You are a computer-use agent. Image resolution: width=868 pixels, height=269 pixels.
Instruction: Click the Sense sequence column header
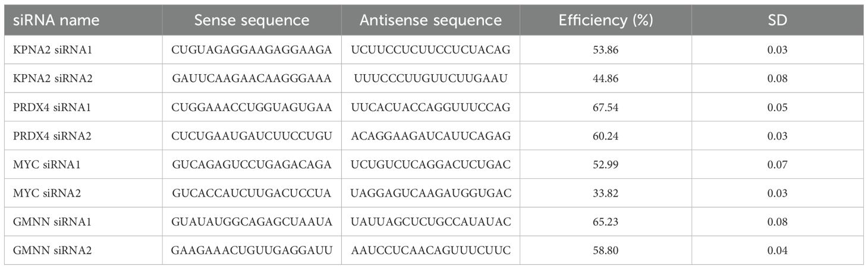point(252,20)
